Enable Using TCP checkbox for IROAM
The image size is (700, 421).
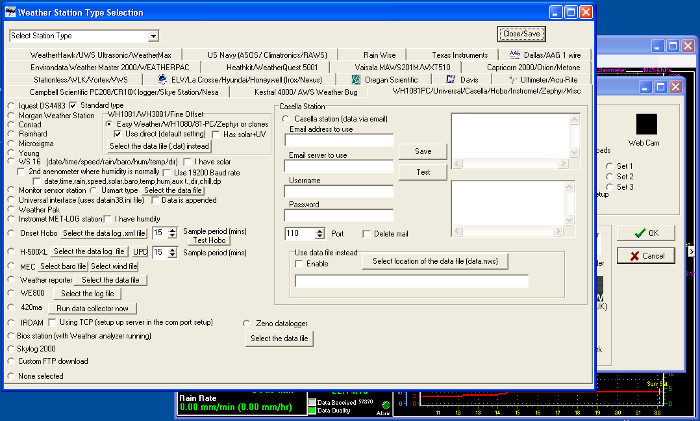pyautogui.click(x=52, y=322)
